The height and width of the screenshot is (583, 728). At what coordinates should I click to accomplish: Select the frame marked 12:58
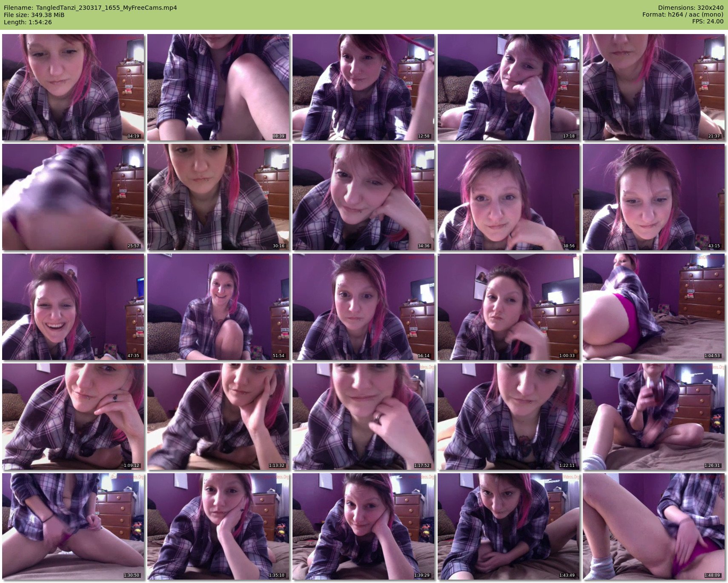pyautogui.click(x=363, y=87)
